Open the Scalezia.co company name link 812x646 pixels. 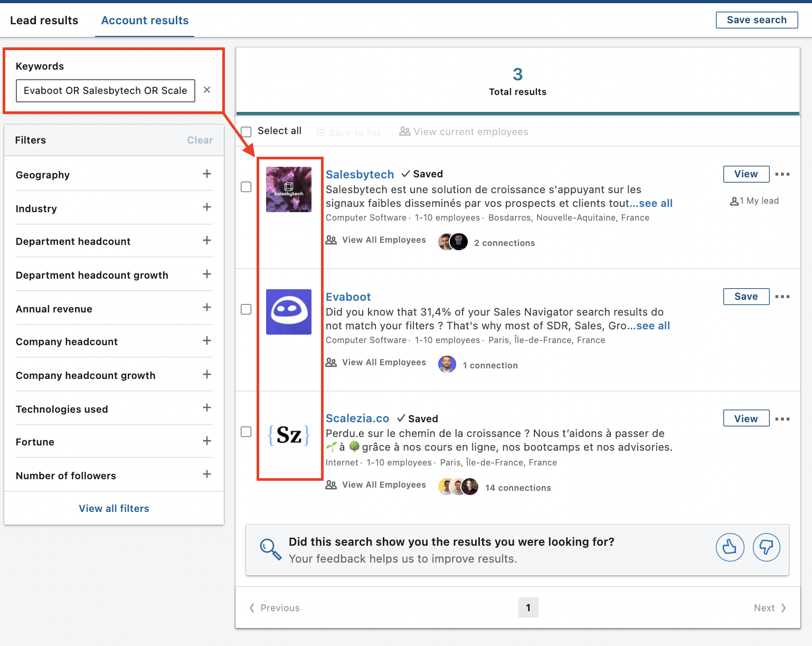[x=357, y=418]
